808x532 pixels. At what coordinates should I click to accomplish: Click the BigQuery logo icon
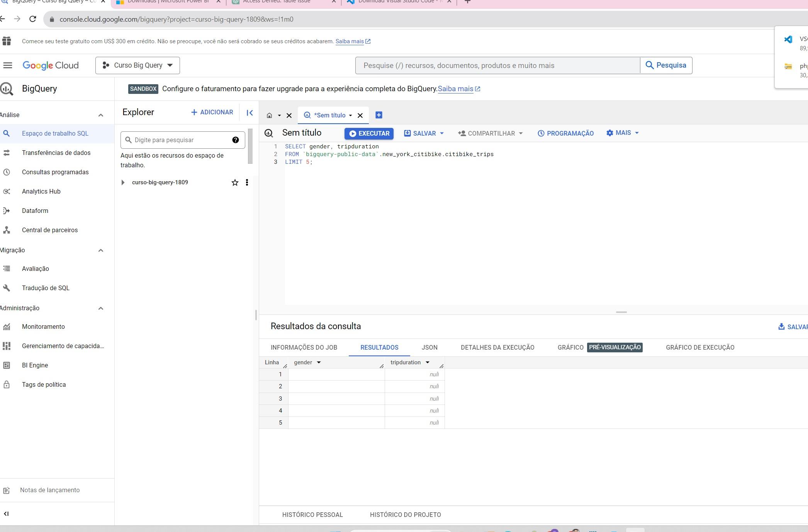click(7, 88)
